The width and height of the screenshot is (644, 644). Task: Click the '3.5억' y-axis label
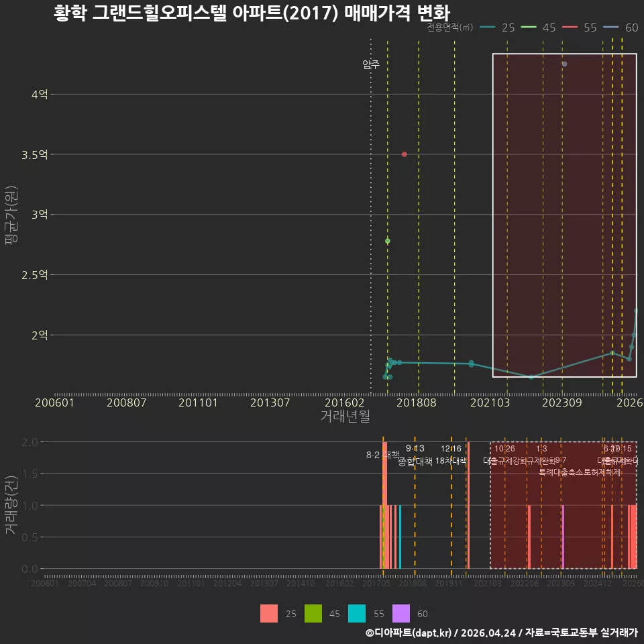point(35,155)
